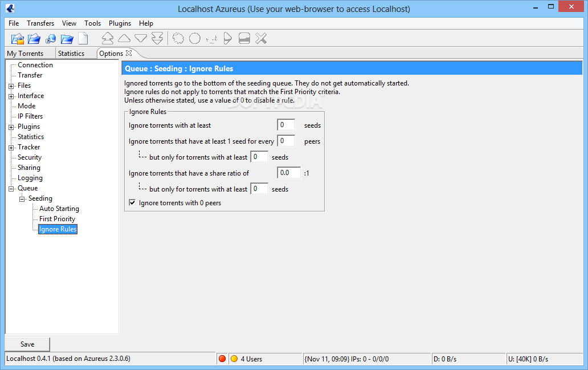
Task: Open the Help menu
Action: point(146,23)
